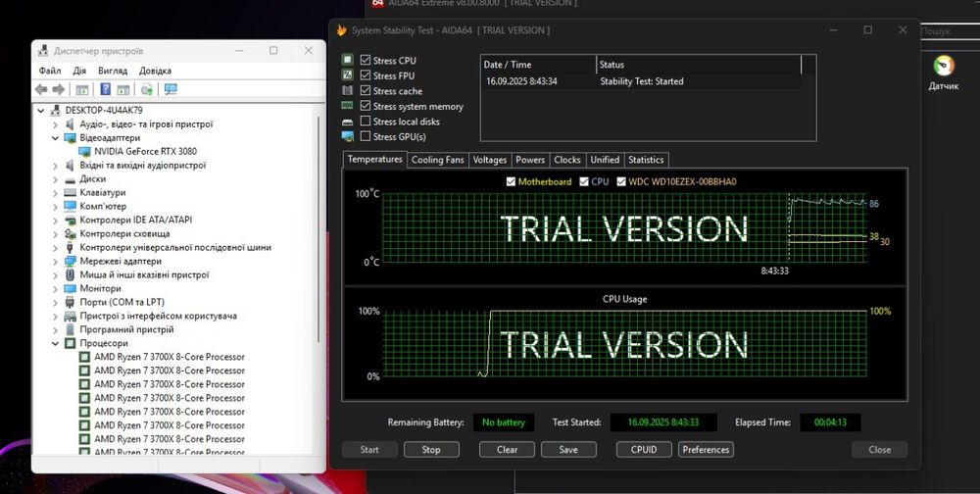Expand Пристрої з інтерфейсом користувача
980x494 pixels.
[x=55, y=316]
